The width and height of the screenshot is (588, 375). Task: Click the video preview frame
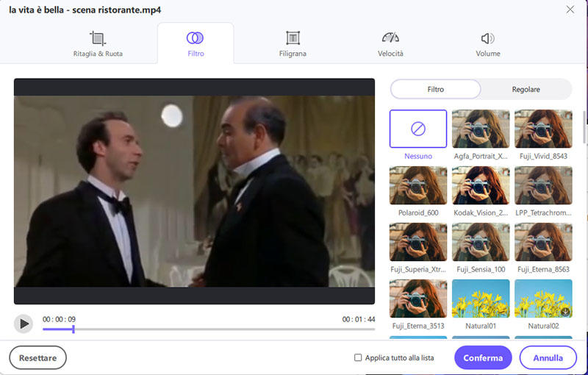(x=194, y=191)
